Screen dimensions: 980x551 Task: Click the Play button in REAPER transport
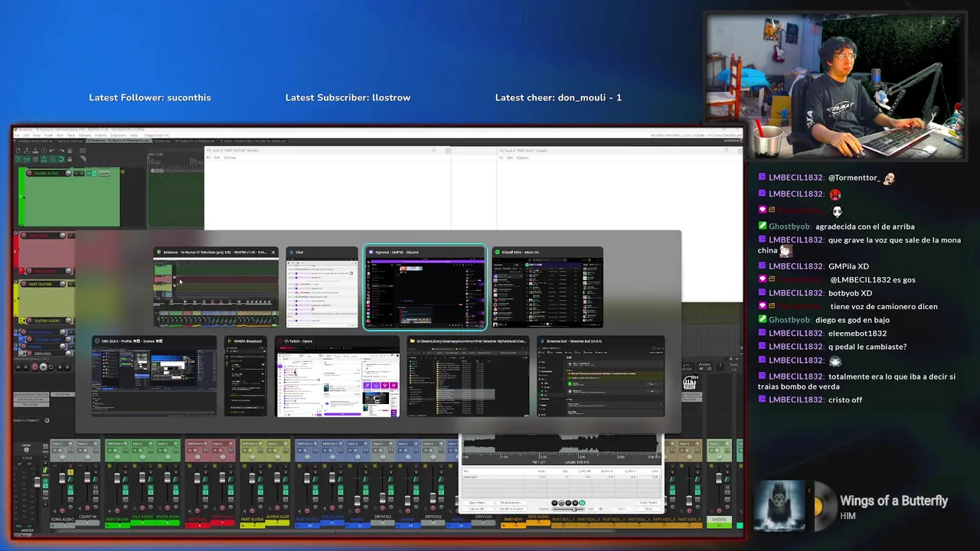(44, 367)
